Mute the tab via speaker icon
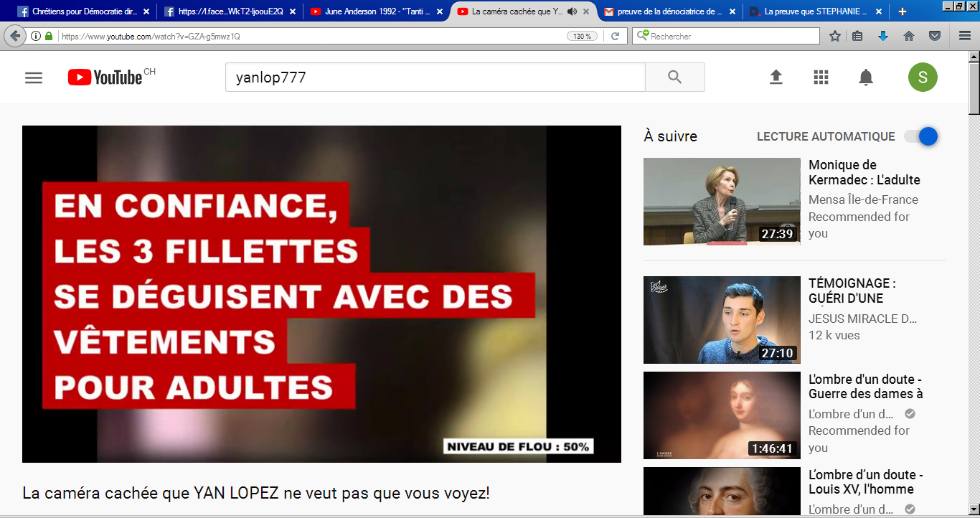 [x=572, y=11]
